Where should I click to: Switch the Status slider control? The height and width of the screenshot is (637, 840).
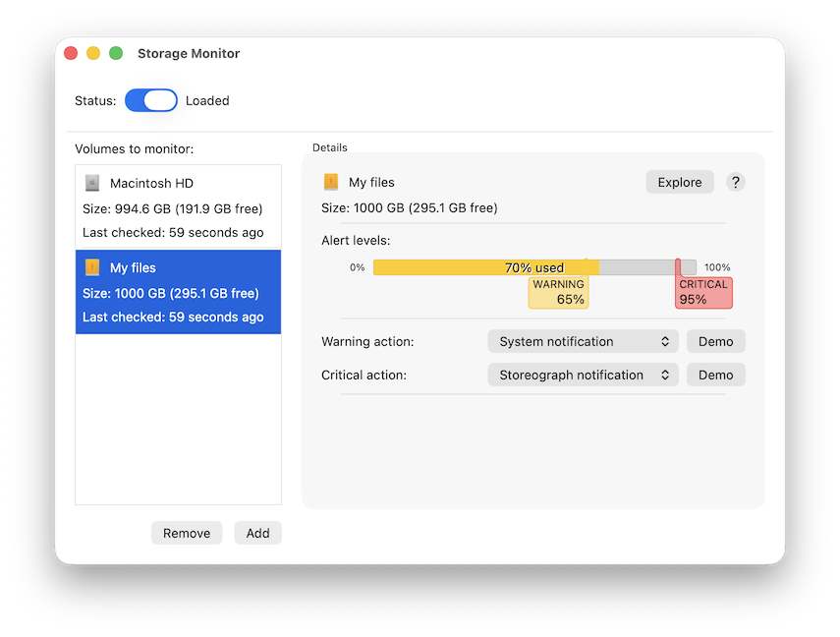[150, 100]
